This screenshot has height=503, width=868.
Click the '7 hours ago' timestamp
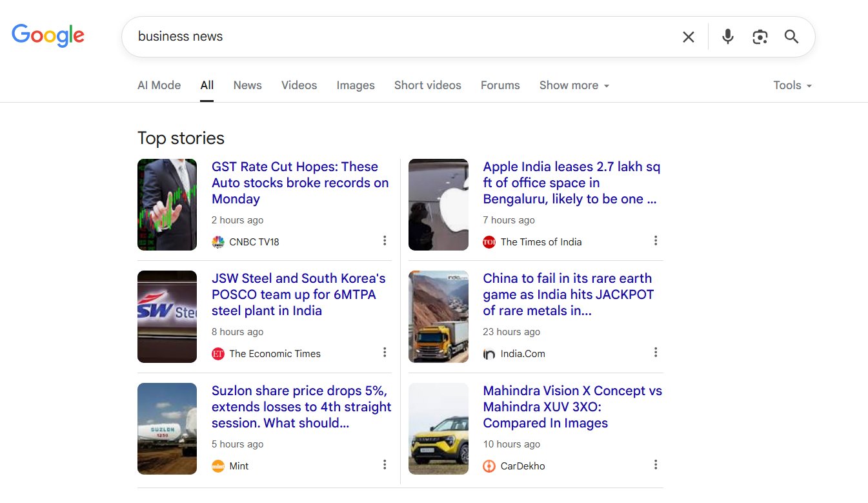point(509,220)
